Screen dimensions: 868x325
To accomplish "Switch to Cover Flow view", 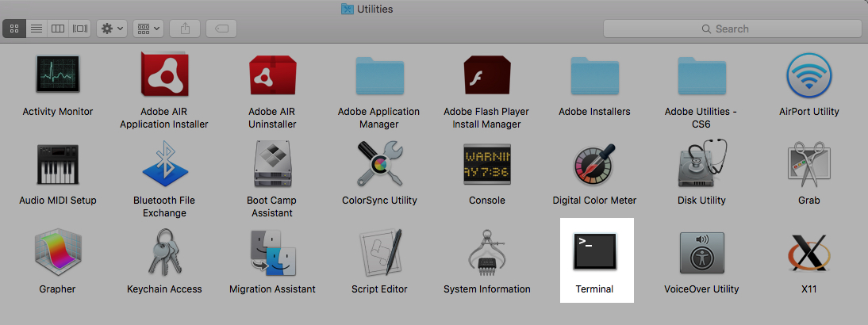I will click(80, 29).
